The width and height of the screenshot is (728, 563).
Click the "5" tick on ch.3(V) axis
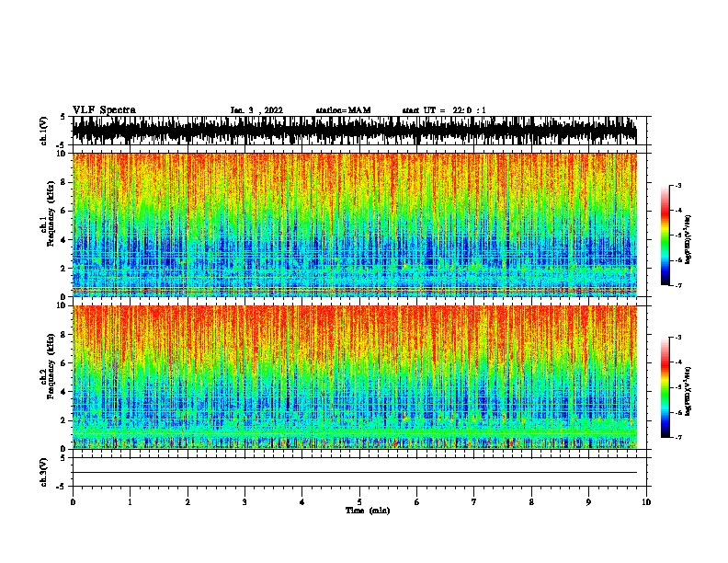63,458
